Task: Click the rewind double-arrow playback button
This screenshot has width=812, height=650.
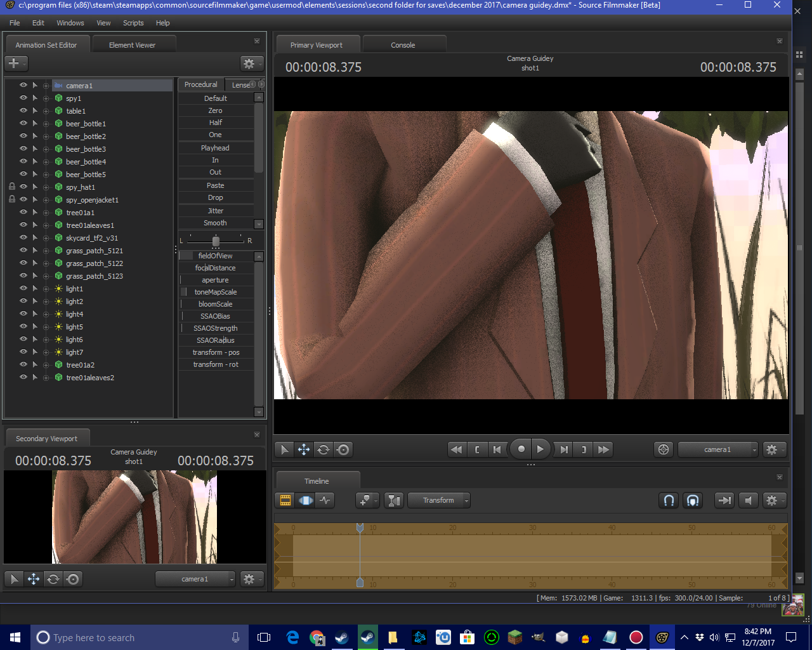Action: tap(456, 449)
